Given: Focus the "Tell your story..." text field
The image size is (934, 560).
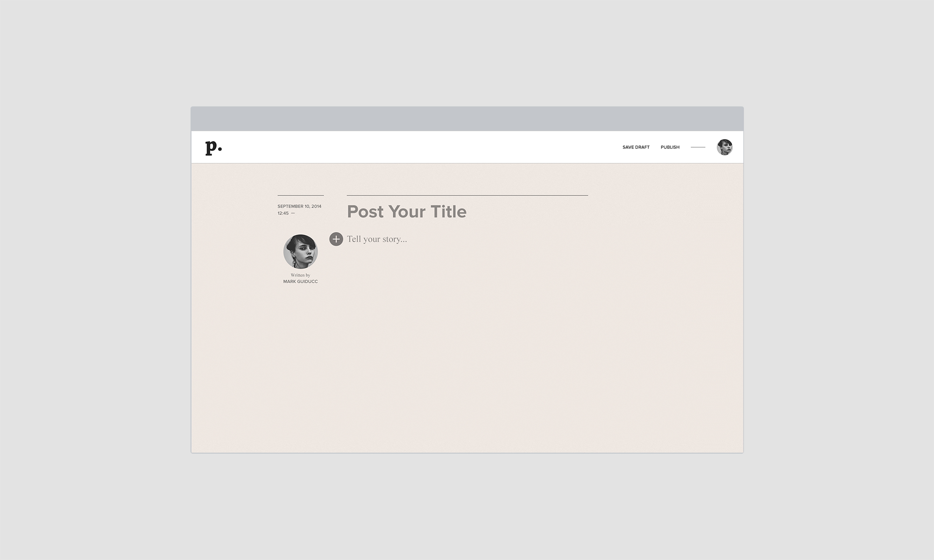Looking at the screenshot, I should point(377,239).
